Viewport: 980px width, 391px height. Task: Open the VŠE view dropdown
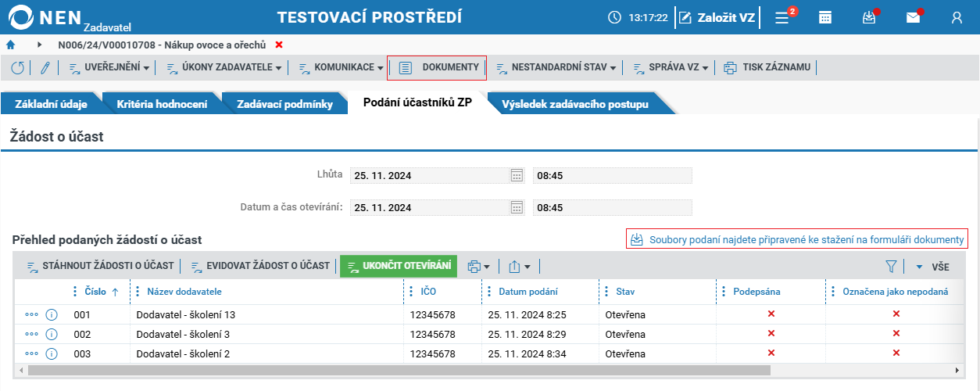coord(933,267)
